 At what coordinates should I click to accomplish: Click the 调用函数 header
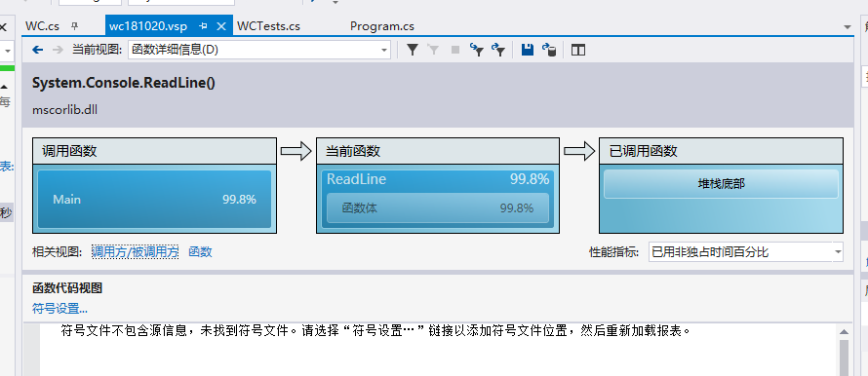tap(154, 151)
